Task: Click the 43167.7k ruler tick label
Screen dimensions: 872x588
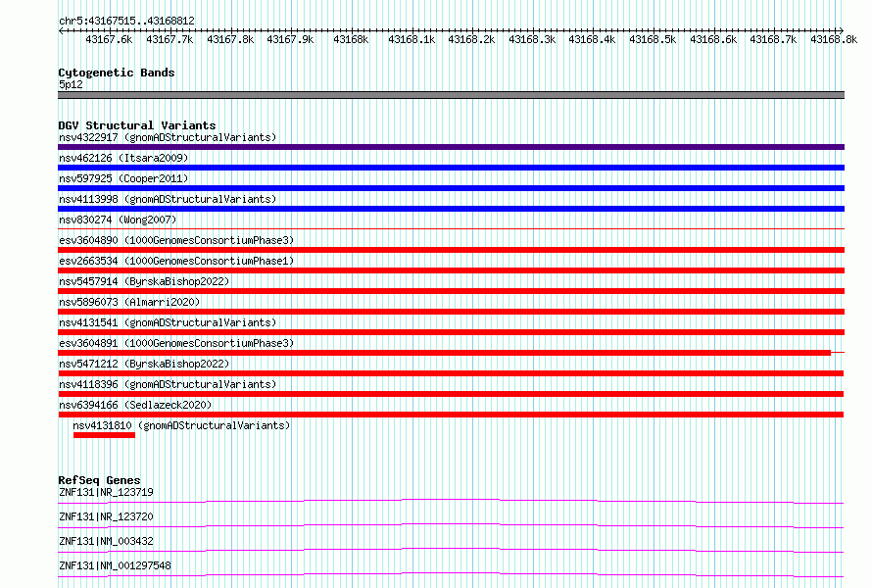Action: pyautogui.click(x=170, y=39)
